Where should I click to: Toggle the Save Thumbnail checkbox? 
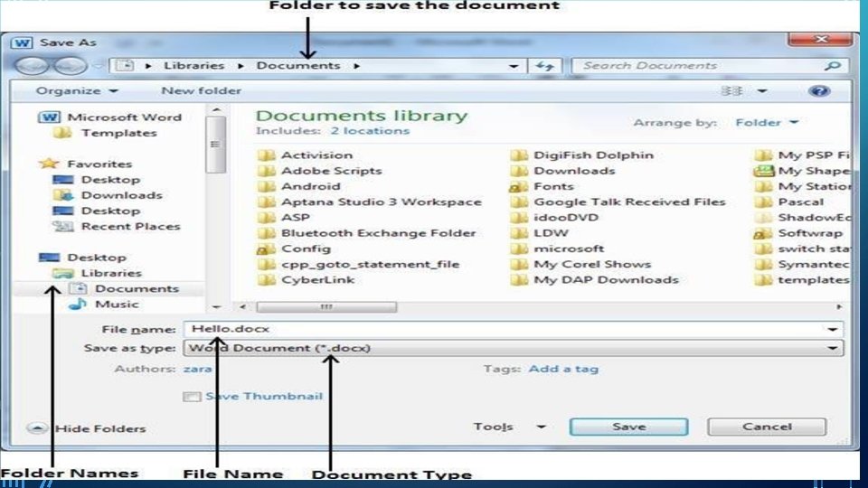(x=192, y=397)
